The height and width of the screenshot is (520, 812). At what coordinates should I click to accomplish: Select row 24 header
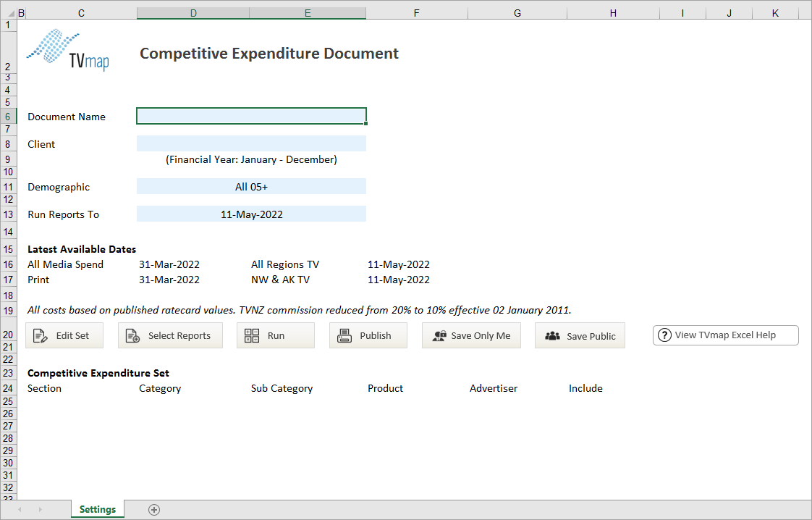(x=8, y=387)
